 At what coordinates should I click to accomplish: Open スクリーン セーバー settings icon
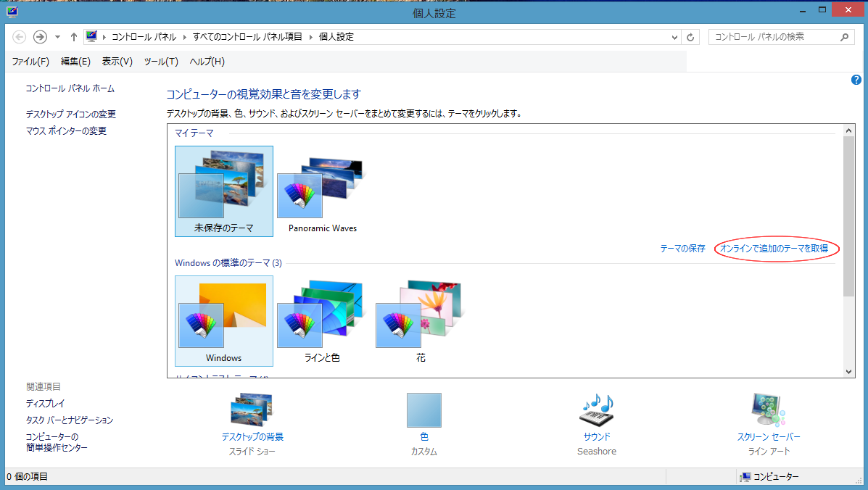point(769,410)
